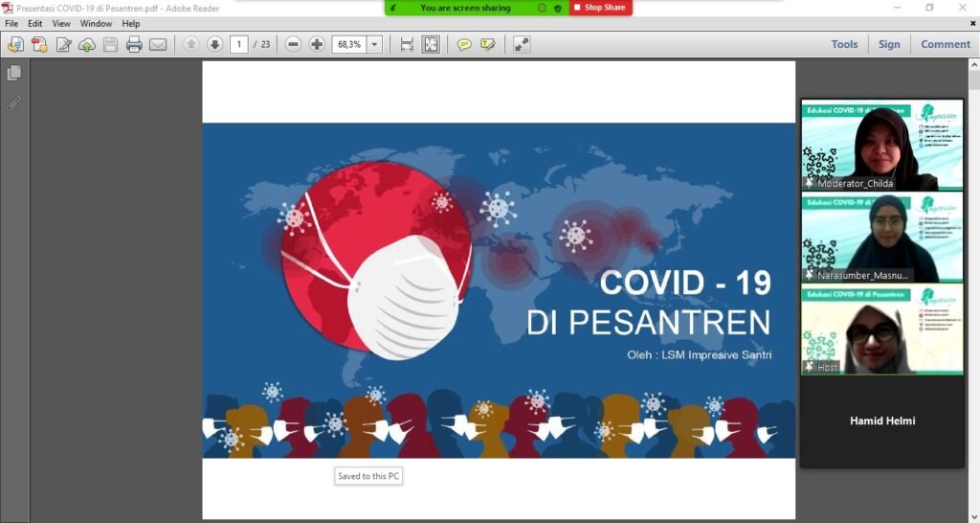
Task: Click the Save file floppy icon
Action: [111, 44]
